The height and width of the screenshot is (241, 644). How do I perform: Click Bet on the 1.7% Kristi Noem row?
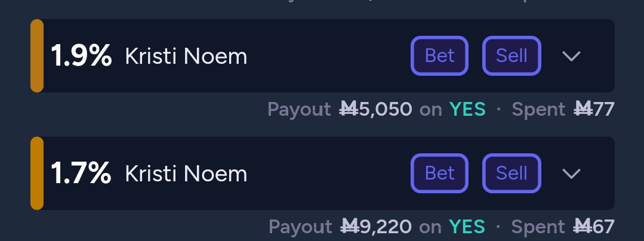click(439, 173)
